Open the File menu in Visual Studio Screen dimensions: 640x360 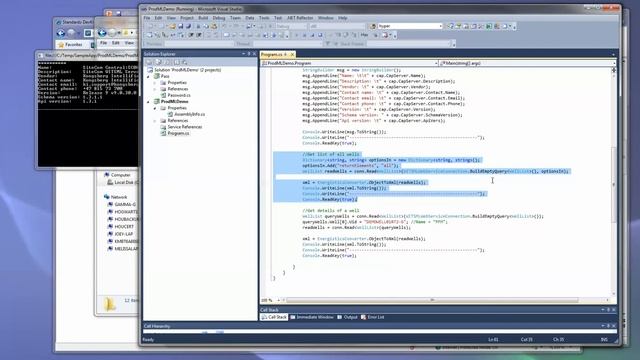[147, 18]
